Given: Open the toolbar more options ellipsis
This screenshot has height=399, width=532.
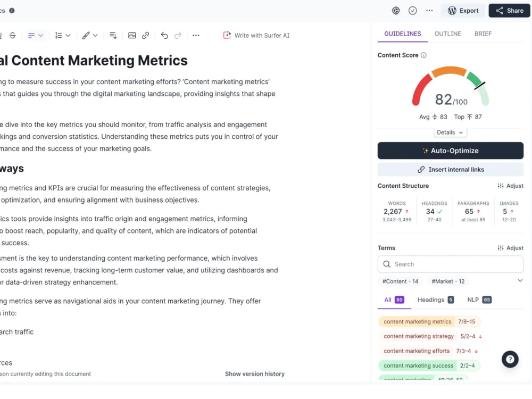Looking at the screenshot, I should [x=196, y=35].
